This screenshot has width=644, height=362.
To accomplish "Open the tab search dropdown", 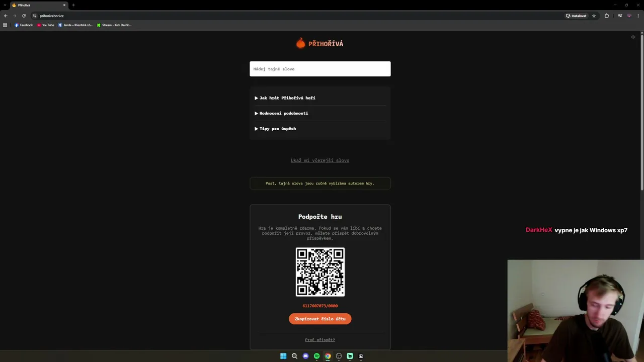I will point(5,5).
